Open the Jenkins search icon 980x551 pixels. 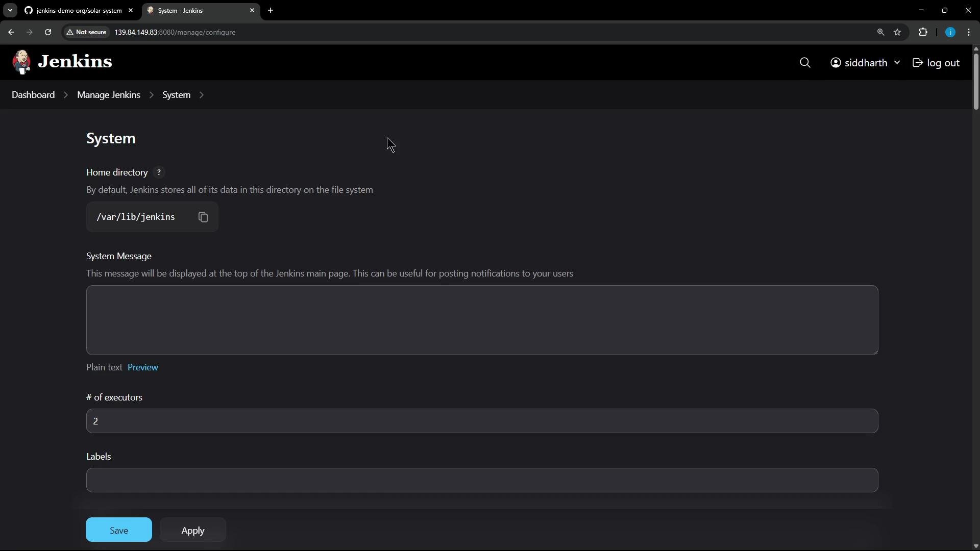pos(805,63)
